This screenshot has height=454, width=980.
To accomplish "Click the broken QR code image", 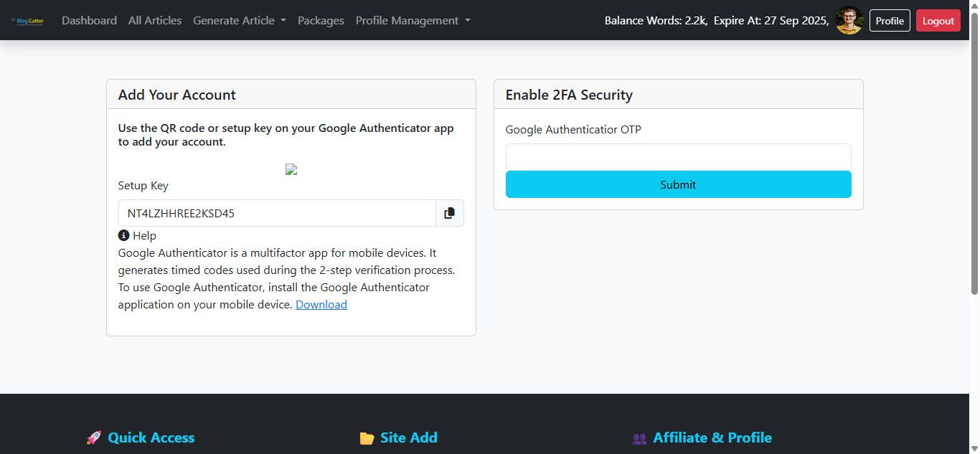I will [x=291, y=170].
